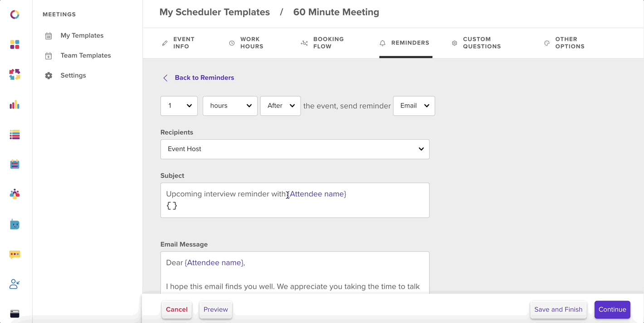Open the blue robot bot sidebar icon
The width and height of the screenshot is (644, 323).
click(15, 225)
